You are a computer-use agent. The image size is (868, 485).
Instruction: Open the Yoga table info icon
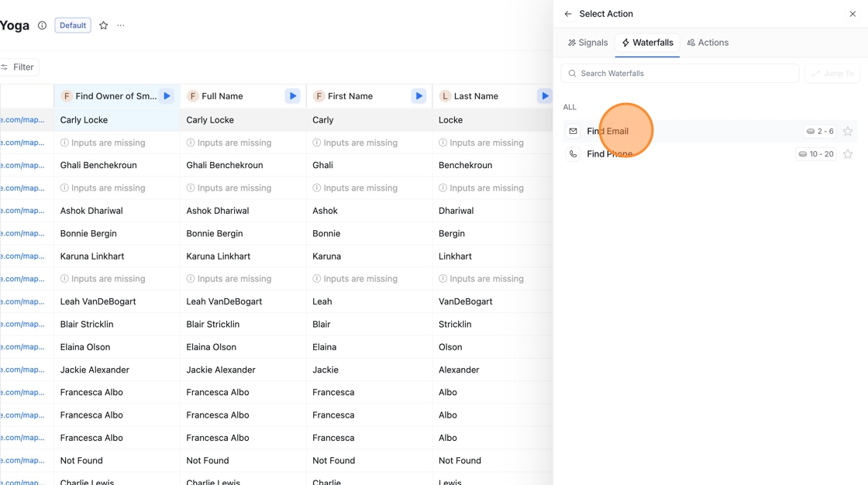[42, 26]
